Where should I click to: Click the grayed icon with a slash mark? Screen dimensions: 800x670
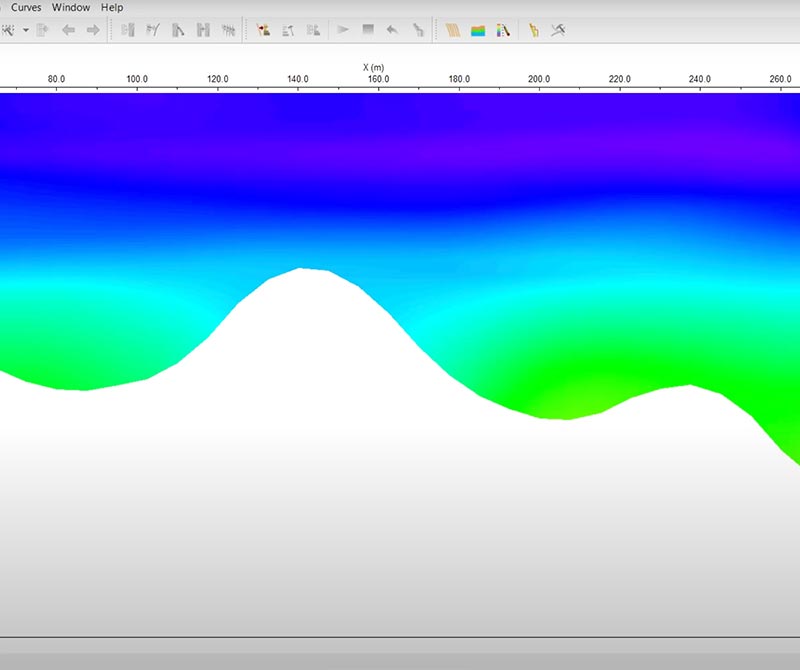tap(153, 30)
